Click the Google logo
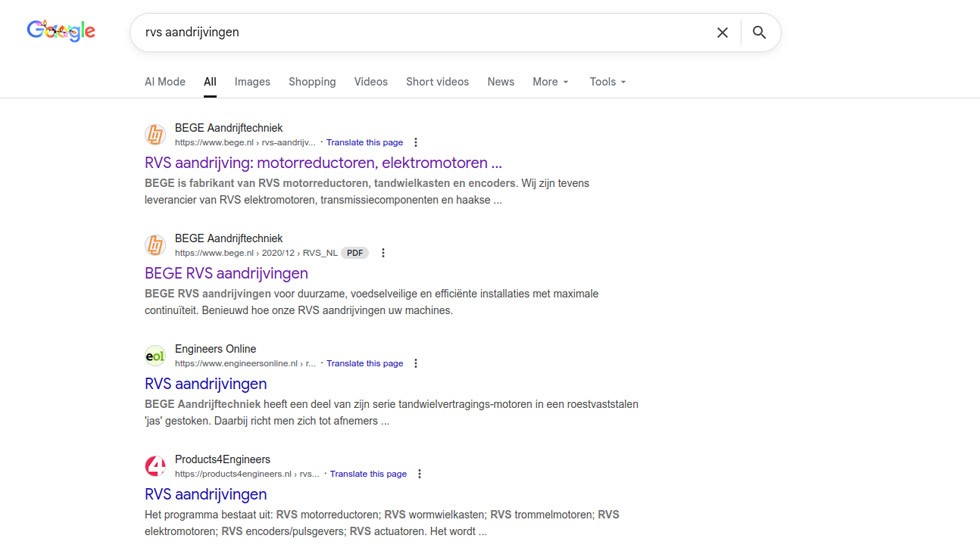980x549 pixels. pos(61,30)
